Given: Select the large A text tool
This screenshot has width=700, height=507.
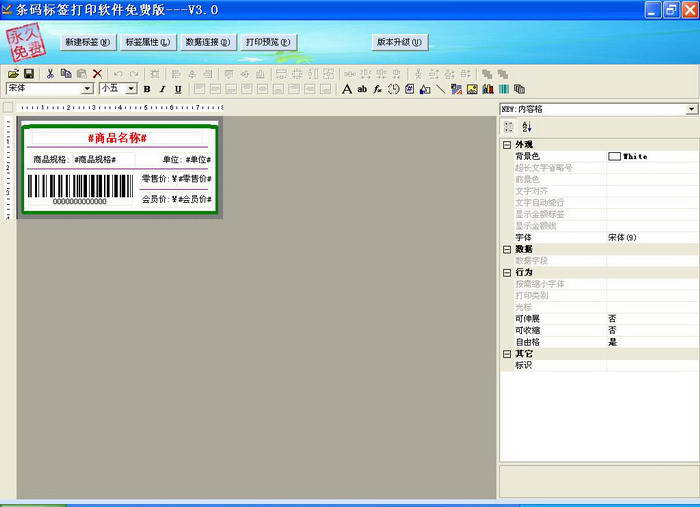Looking at the screenshot, I should pos(346,89).
